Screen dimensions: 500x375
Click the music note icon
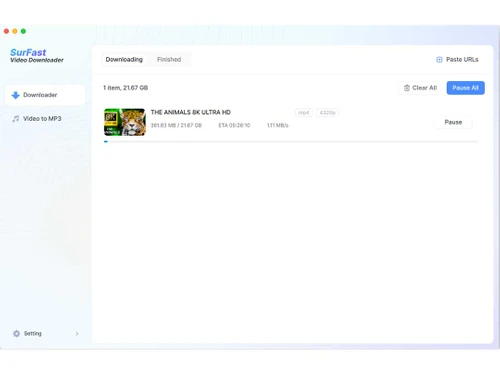(x=15, y=119)
